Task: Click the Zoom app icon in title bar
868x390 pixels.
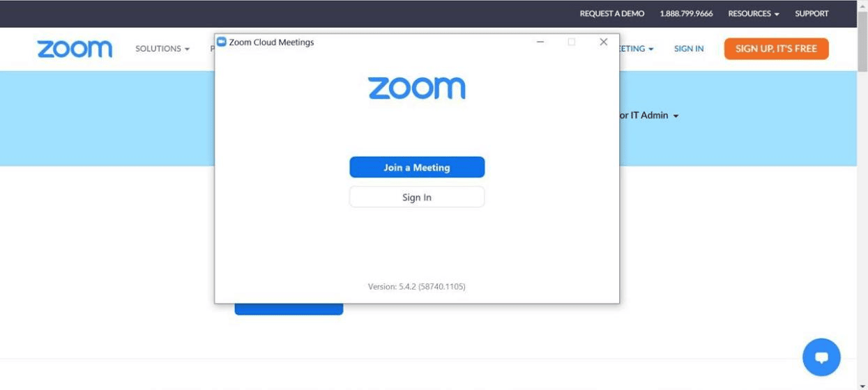Action: tap(222, 42)
